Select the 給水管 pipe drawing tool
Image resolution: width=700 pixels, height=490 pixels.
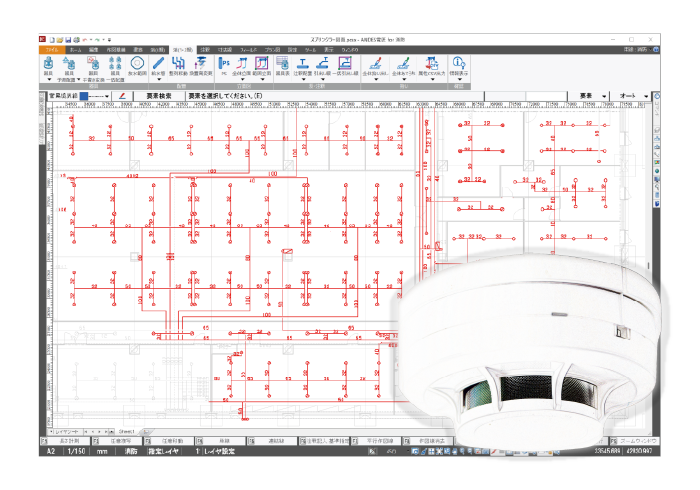pos(158,64)
